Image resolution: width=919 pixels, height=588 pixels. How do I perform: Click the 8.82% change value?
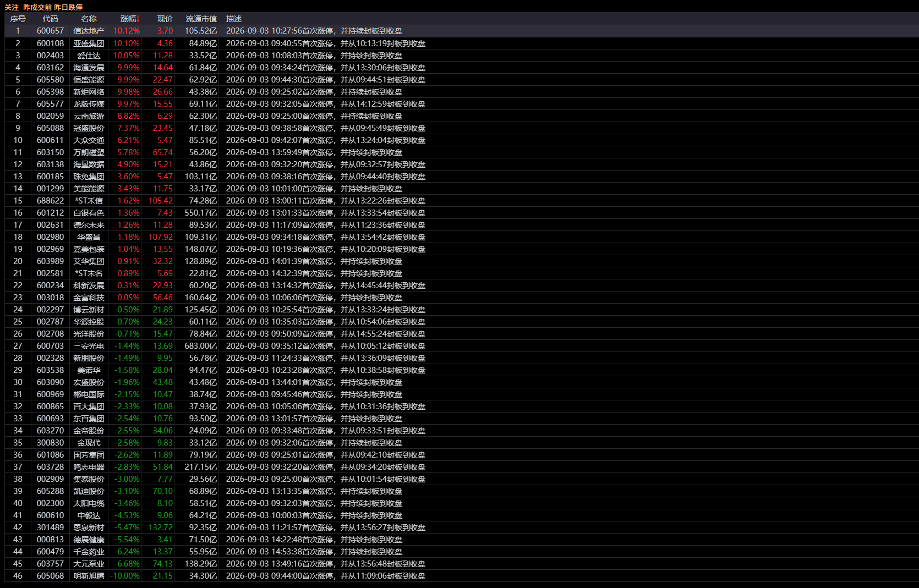tap(129, 116)
